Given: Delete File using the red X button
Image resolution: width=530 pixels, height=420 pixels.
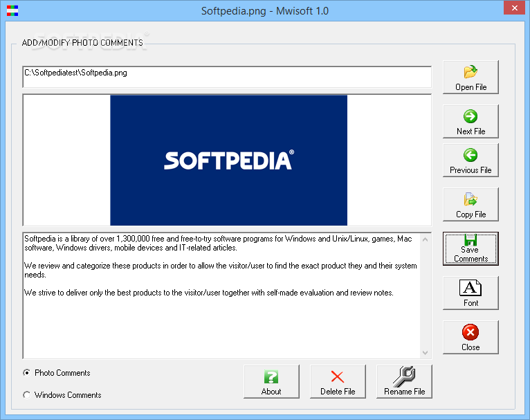Looking at the screenshot, I should (338, 382).
